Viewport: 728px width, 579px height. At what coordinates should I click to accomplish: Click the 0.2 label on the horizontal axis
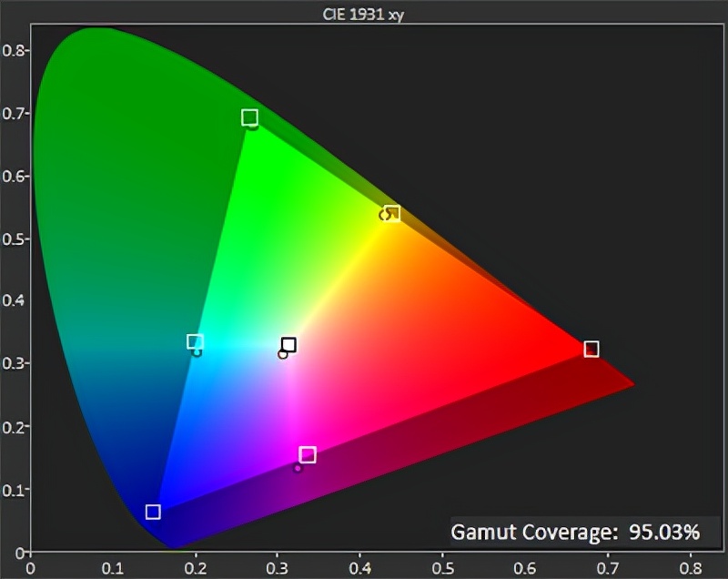196,568
